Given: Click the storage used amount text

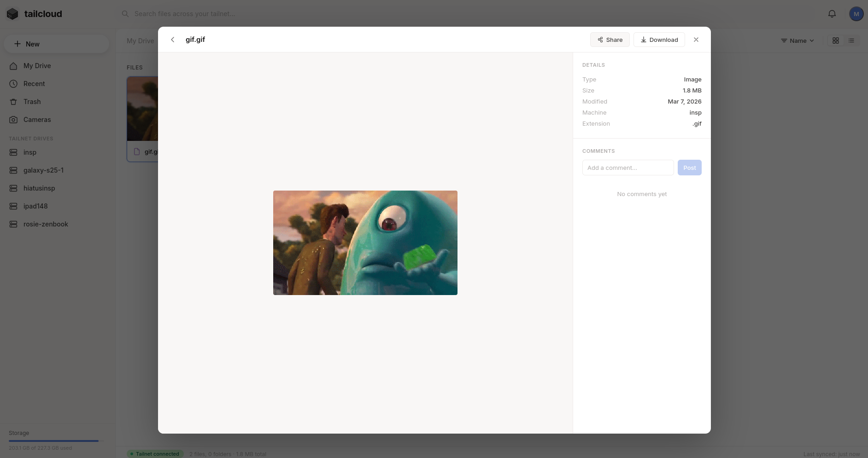Looking at the screenshot, I should [x=40, y=448].
